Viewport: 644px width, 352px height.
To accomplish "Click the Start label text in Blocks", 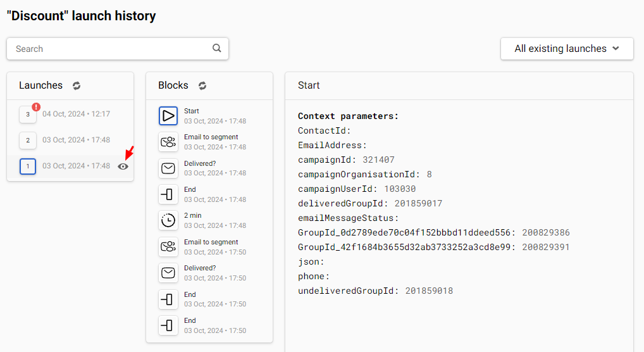I will 192,111.
